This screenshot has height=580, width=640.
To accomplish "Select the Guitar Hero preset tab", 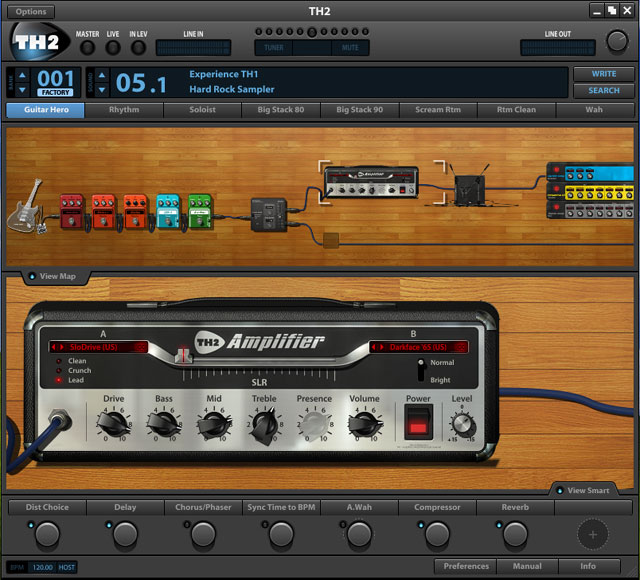I will (x=46, y=110).
